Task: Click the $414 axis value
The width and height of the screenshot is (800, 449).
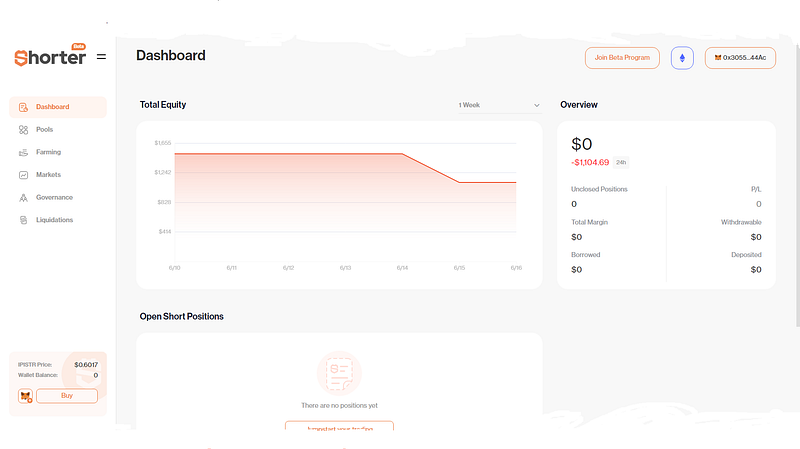Action: 165,232
